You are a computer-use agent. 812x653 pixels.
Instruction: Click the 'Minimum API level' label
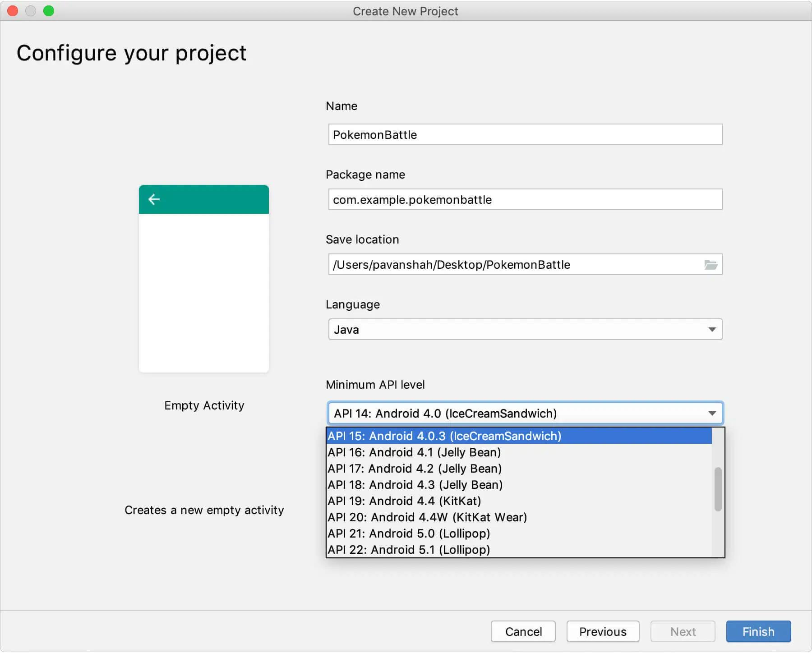pyautogui.click(x=375, y=385)
